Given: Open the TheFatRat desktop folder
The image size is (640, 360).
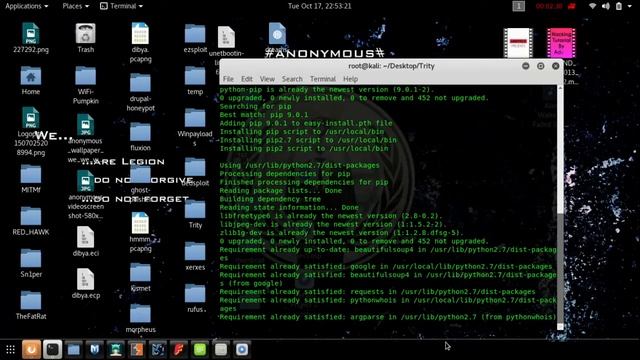Looking at the screenshot, I should 31,305.
